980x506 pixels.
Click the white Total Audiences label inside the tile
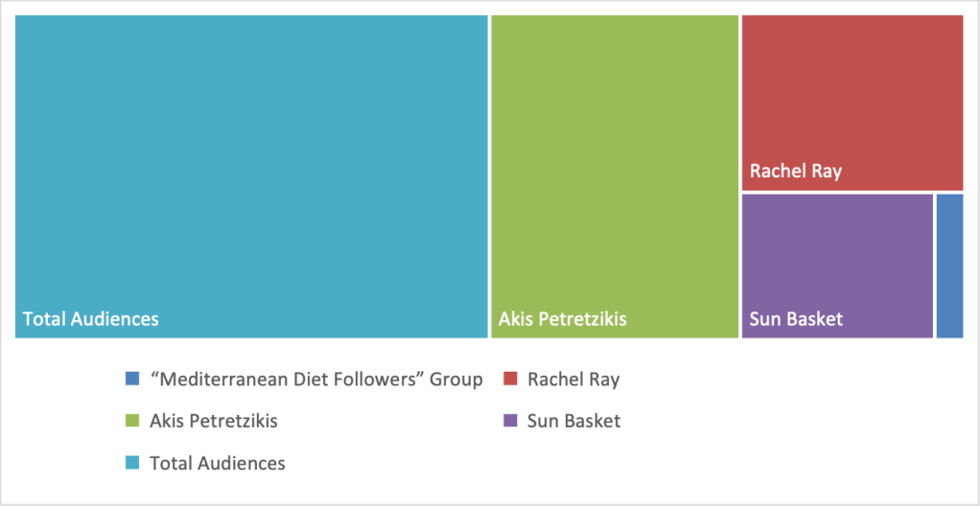coord(91,318)
